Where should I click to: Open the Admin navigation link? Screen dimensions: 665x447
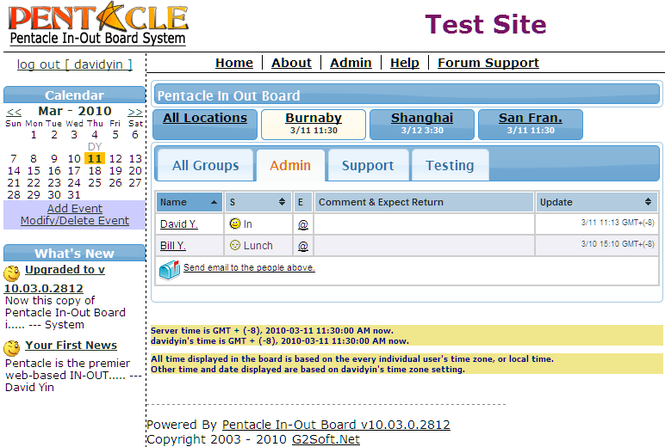click(351, 63)
